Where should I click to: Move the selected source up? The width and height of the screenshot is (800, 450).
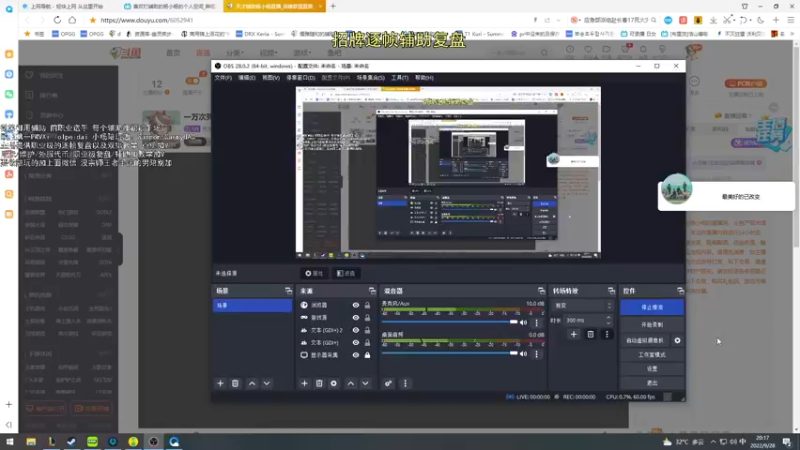351,383
